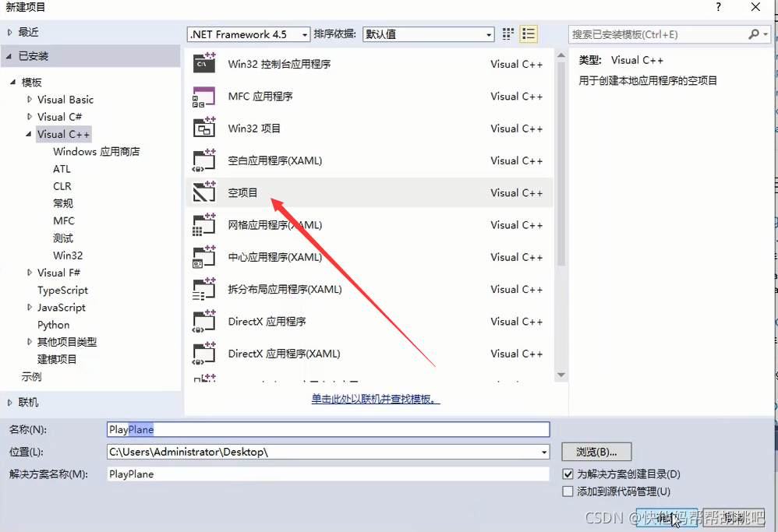Click the 解决方案名称 input field
Screen dimensions: 778x532
point(328,474)
